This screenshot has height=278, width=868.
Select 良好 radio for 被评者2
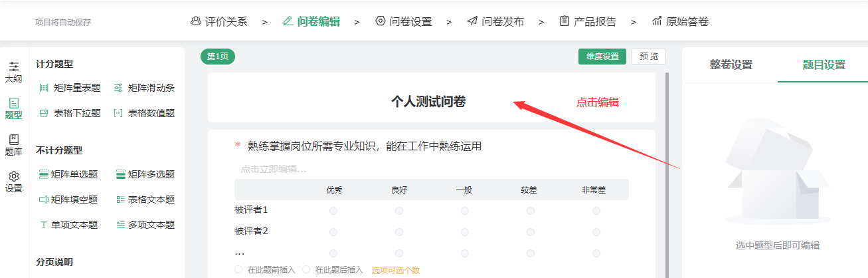tap(399, 231)
